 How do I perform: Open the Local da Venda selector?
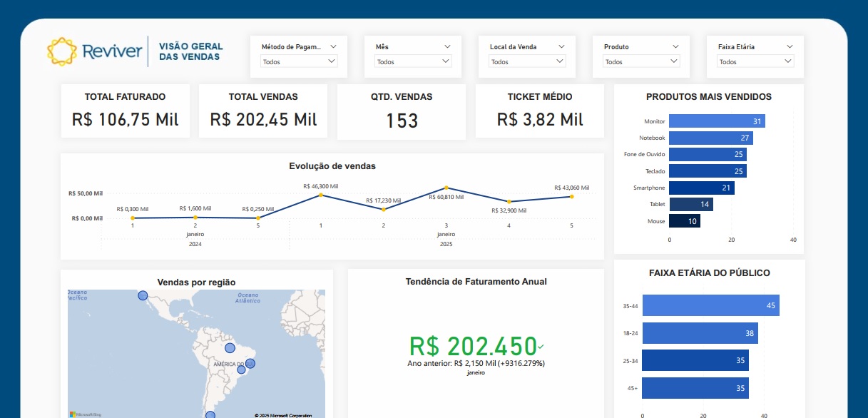527,62
